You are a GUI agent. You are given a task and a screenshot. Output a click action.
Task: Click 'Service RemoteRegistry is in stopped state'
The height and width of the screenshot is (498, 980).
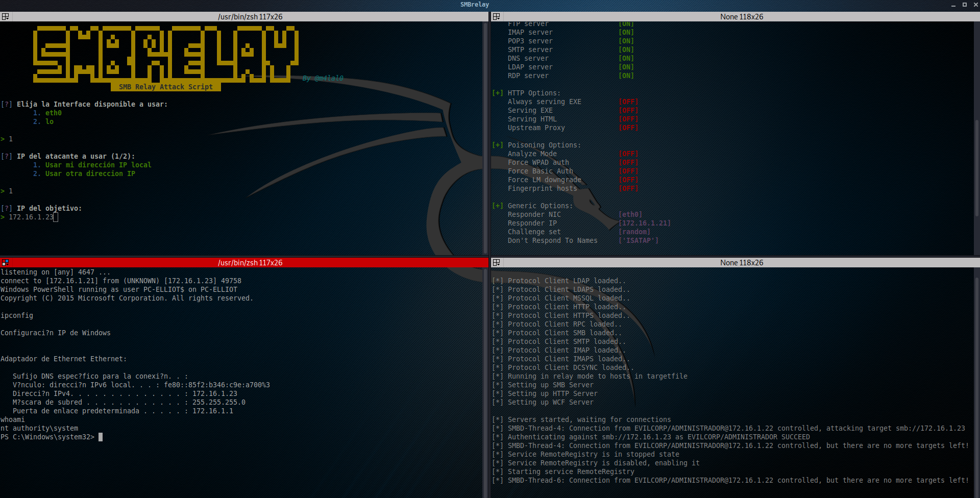[586, 455]
